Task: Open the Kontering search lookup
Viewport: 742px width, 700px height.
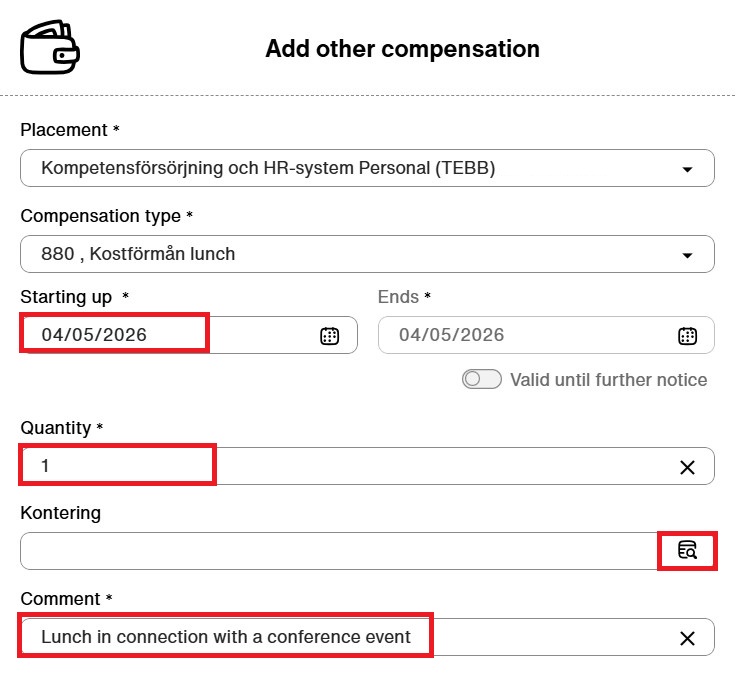Action: [687, 550]
